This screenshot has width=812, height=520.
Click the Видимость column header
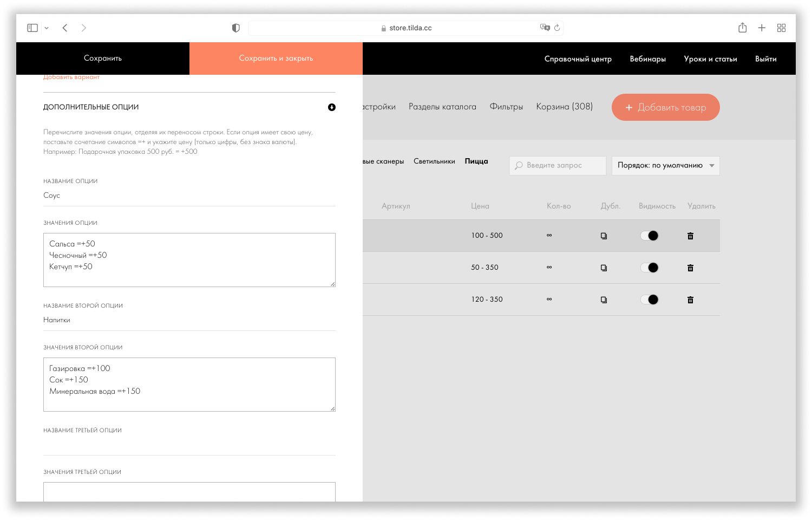657,206
